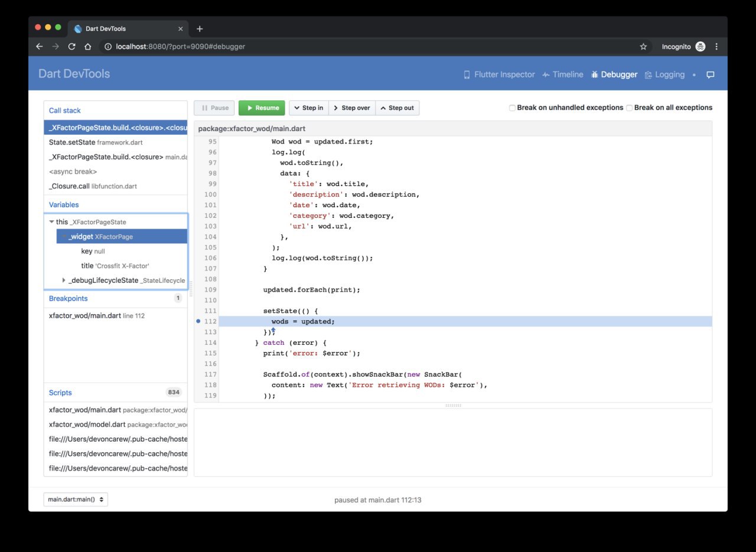Open the Logging tab
This screenshot has width=756, height=552.
(664, 74)
